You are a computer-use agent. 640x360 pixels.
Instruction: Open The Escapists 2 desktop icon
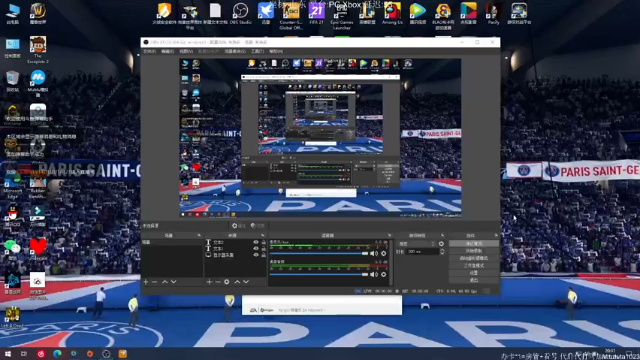coord(38,49)
